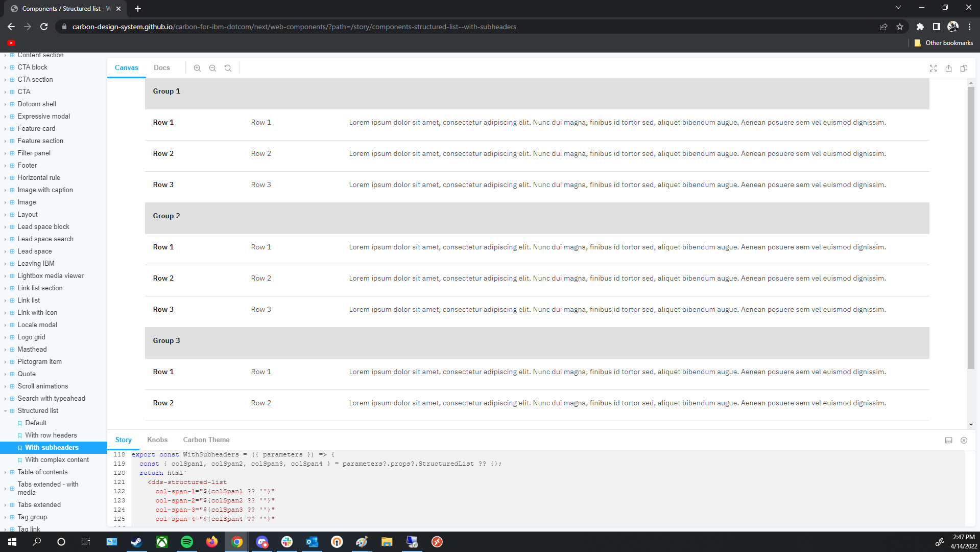Viewport: 980px width, 552px height.
Task: Expand the Lead space block node
Action: coord(6,227)
